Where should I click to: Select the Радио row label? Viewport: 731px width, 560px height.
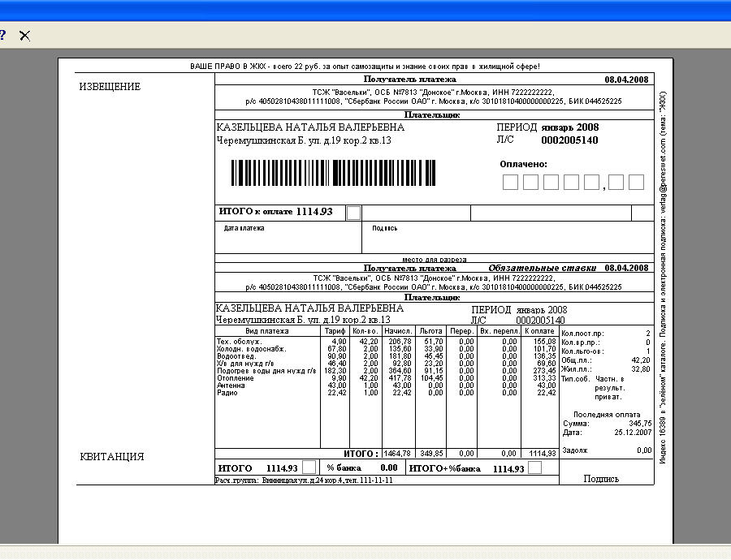[227, 392]
